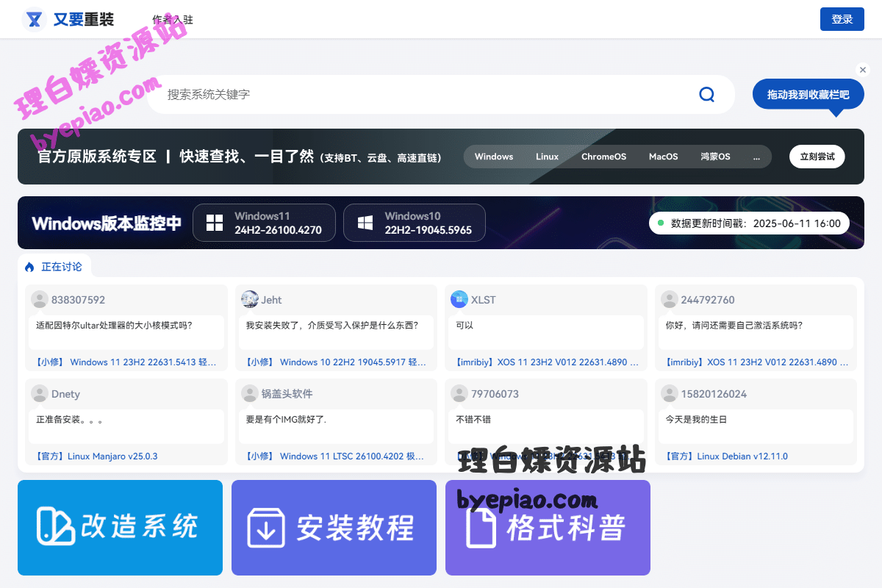Click Dnety's avatar icon
Screen dimensions: 882x588
point(40,393)
